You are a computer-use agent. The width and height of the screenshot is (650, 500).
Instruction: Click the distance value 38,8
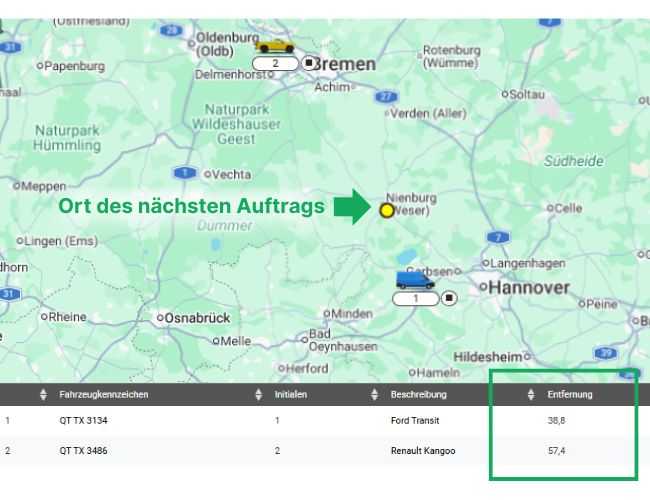point(556,420)
